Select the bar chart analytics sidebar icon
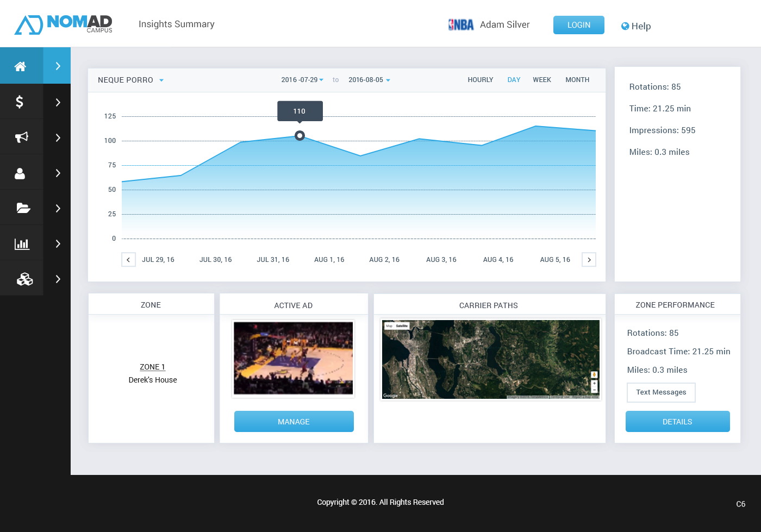The height and width of the screenshot is (532, 761). coord(21,243)
